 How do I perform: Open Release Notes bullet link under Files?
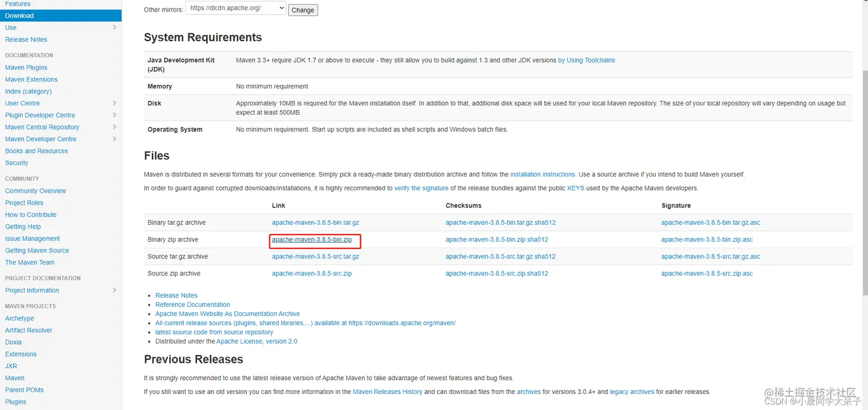(176, 295)
